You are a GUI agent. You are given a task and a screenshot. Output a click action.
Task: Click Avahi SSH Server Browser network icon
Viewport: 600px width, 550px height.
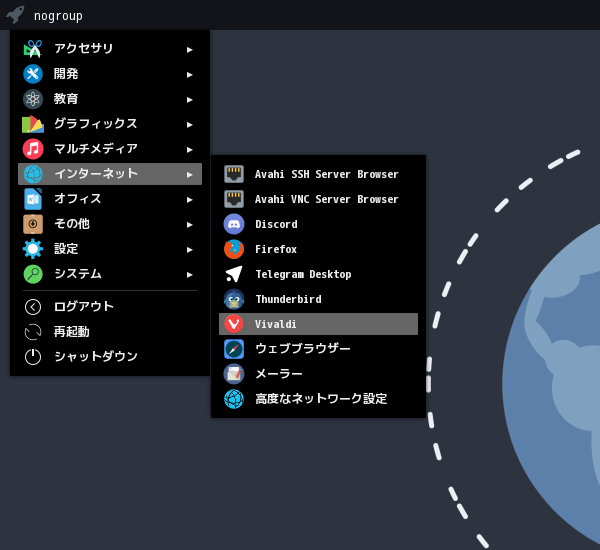click(234, 174)
